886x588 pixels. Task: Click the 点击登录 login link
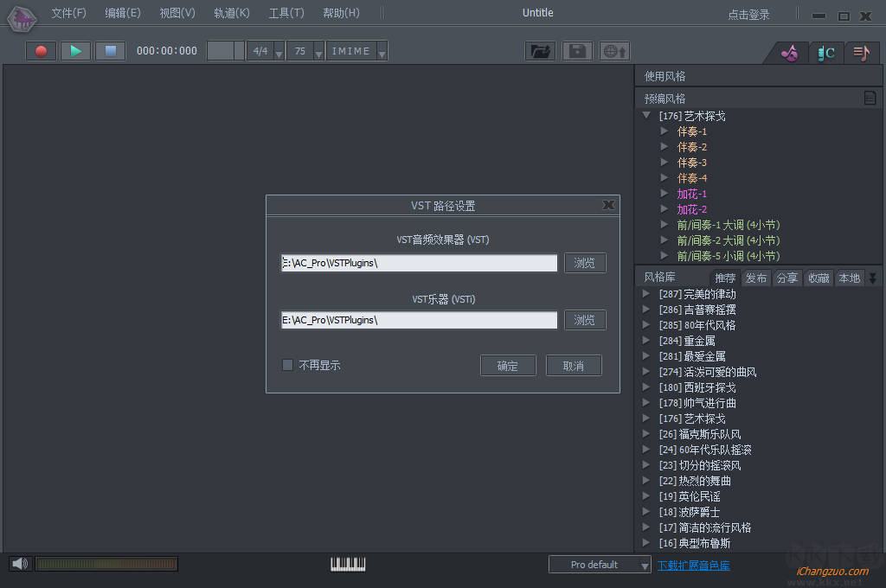(x=748, y=15)
